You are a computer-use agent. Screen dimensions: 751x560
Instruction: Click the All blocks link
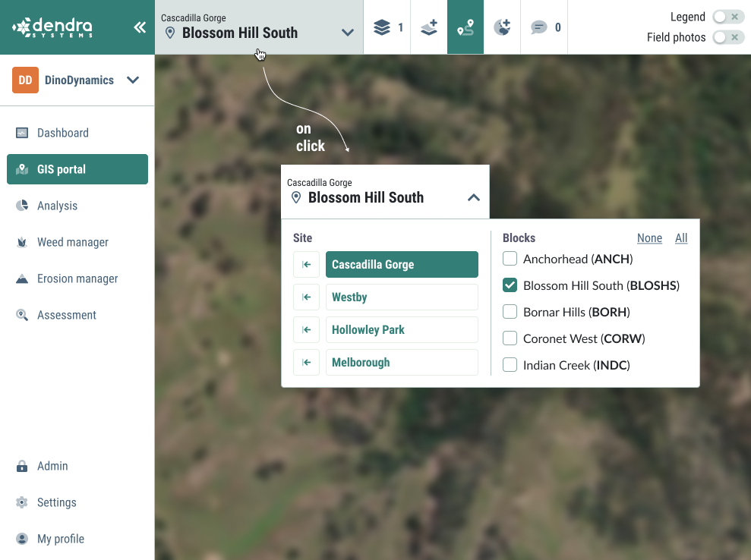pos(681,238)
